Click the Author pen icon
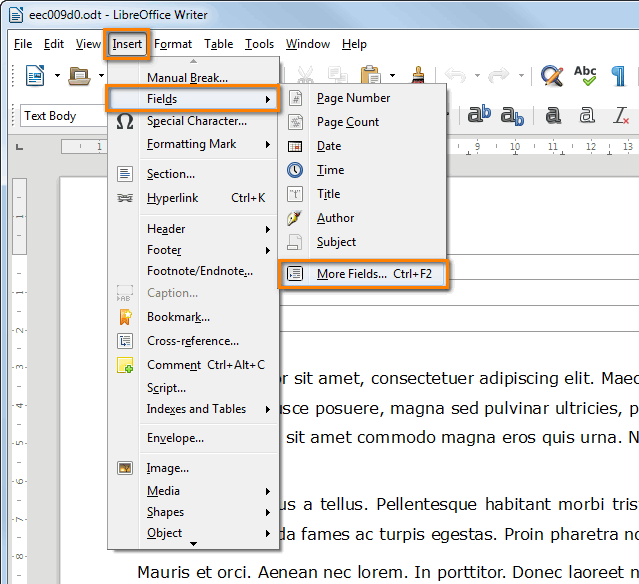The width and height of the screenshot is (639, 584). click(x=295, y=218)
